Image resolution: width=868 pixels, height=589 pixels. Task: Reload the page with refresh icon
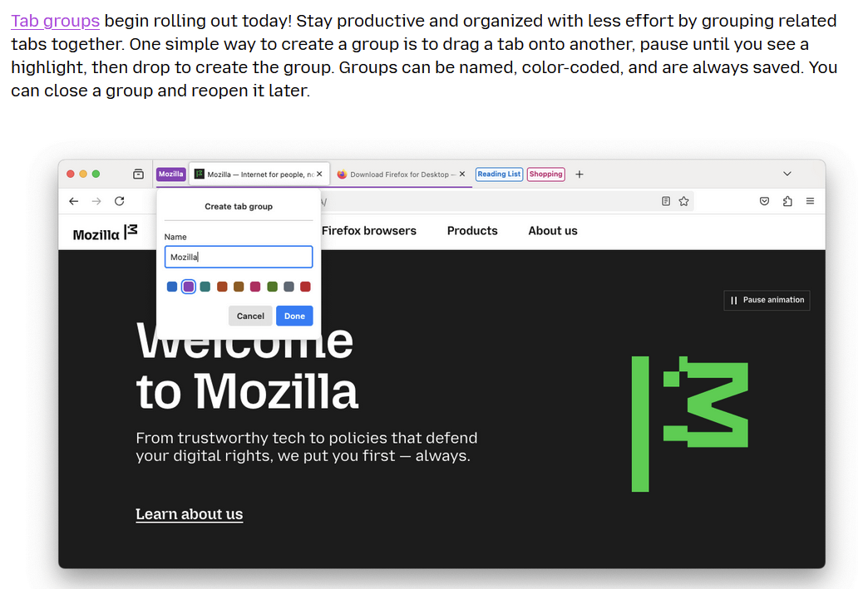click(x=119, y=201)
